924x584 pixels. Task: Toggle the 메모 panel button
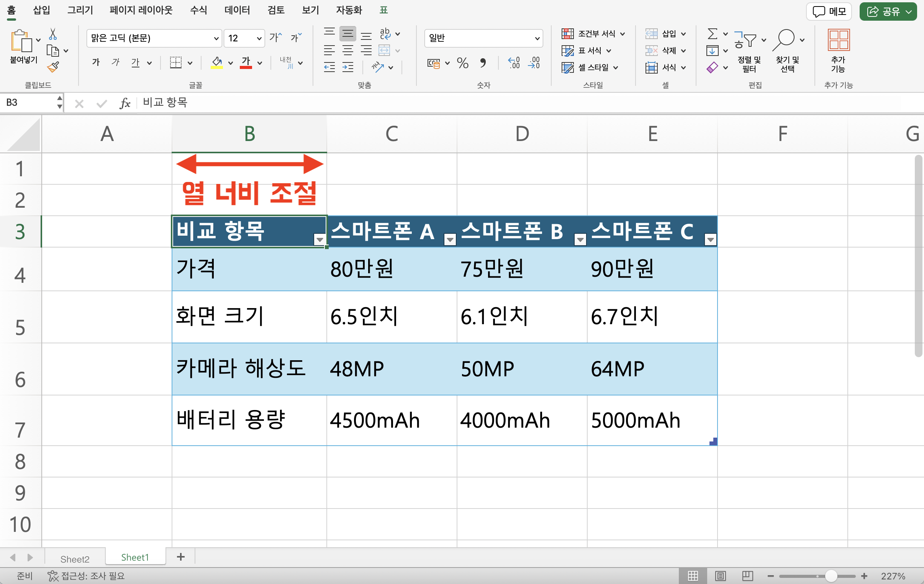tap(829, 10)
